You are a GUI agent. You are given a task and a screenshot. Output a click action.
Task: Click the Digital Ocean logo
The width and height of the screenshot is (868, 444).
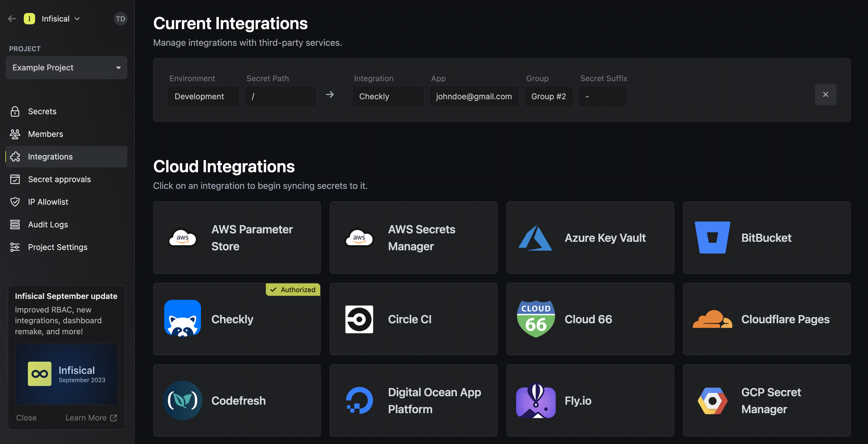[x=359, y=400]
